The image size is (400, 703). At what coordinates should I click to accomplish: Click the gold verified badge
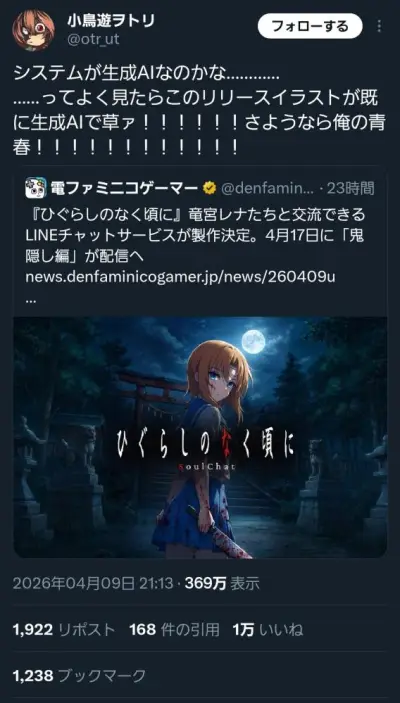209,188
